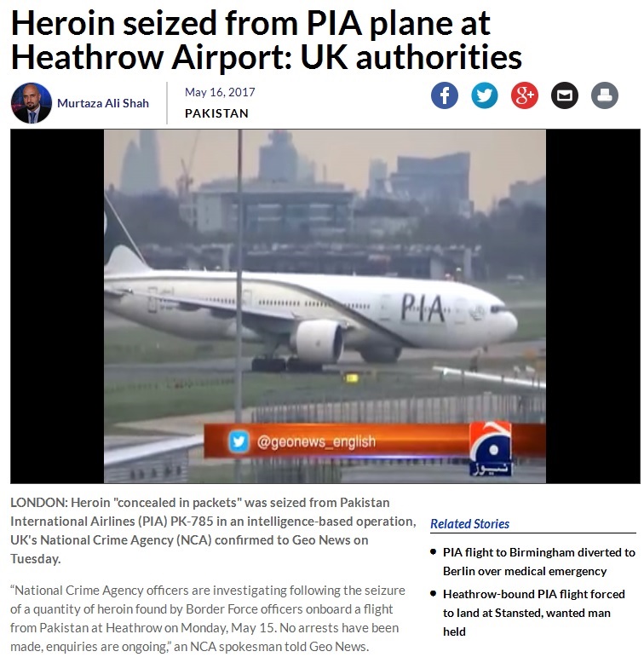The image size is (644, 663).
Task: Print the article using printer icon
Action: [605, 95]
